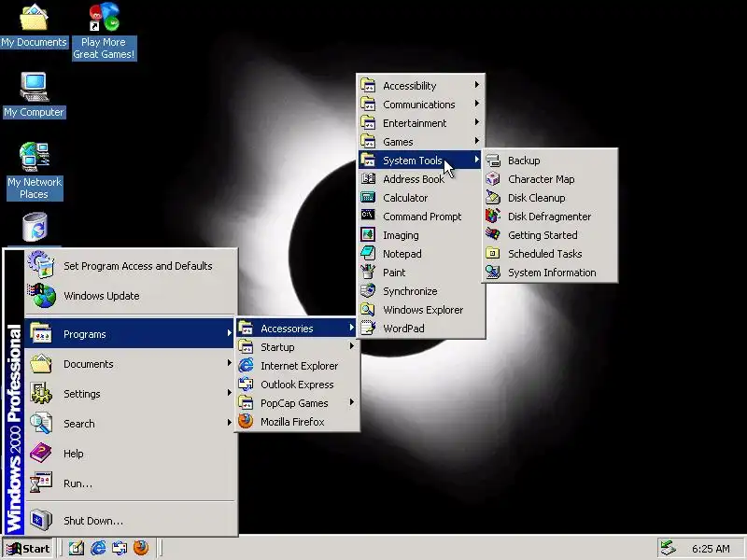Launch Outlook Express from quick launch bar
Viewport: 747px width, 560px height.
120,548
